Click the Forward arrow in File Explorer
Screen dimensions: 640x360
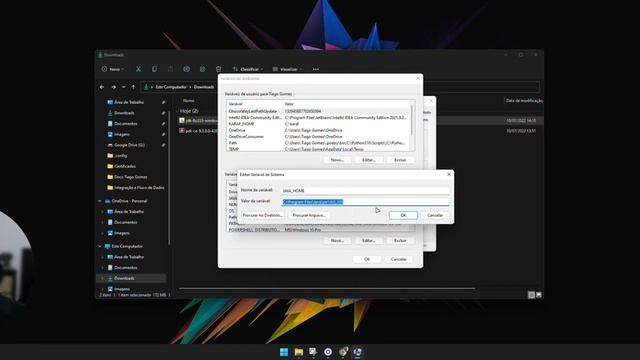tap(113, 87)
